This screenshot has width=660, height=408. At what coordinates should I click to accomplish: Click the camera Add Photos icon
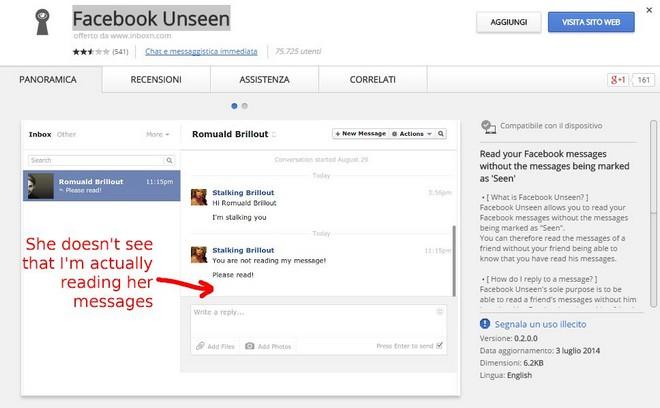tap(250, 346)
